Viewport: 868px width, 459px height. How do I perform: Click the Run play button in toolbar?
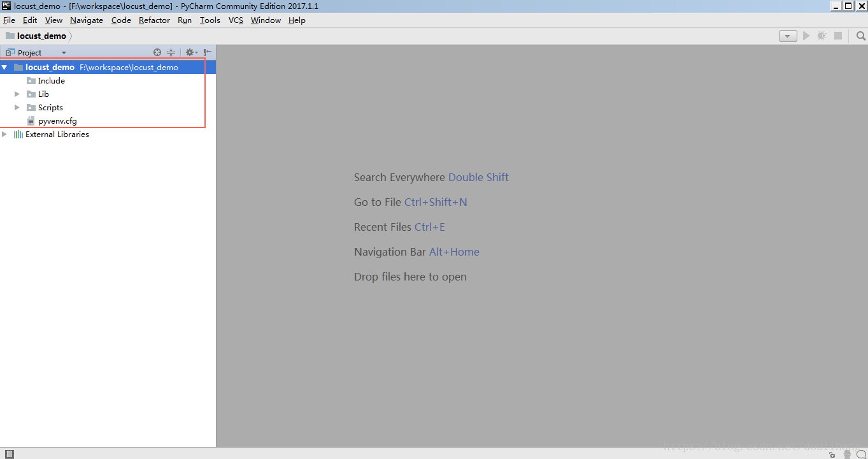point(806,36)
